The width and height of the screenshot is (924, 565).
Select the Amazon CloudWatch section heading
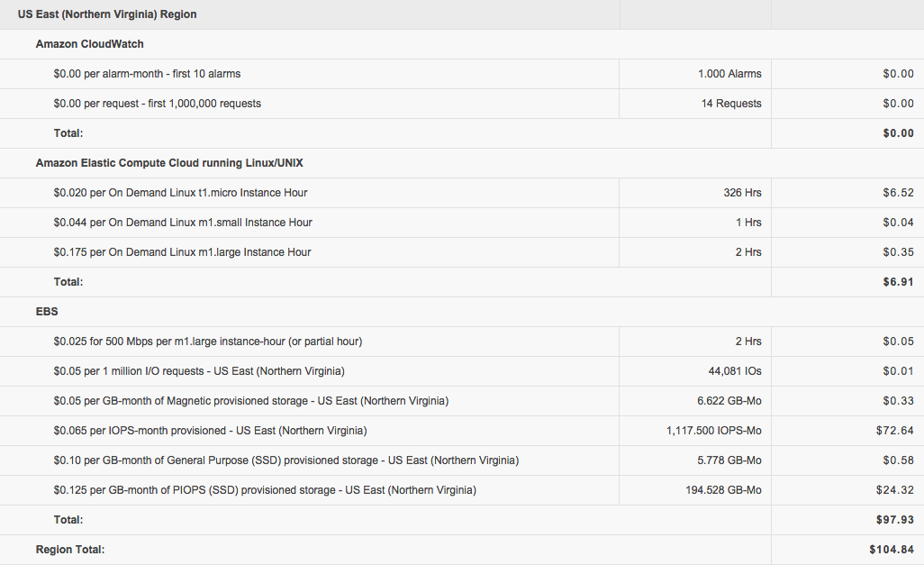pyautogui.click(x=89, y=44)
